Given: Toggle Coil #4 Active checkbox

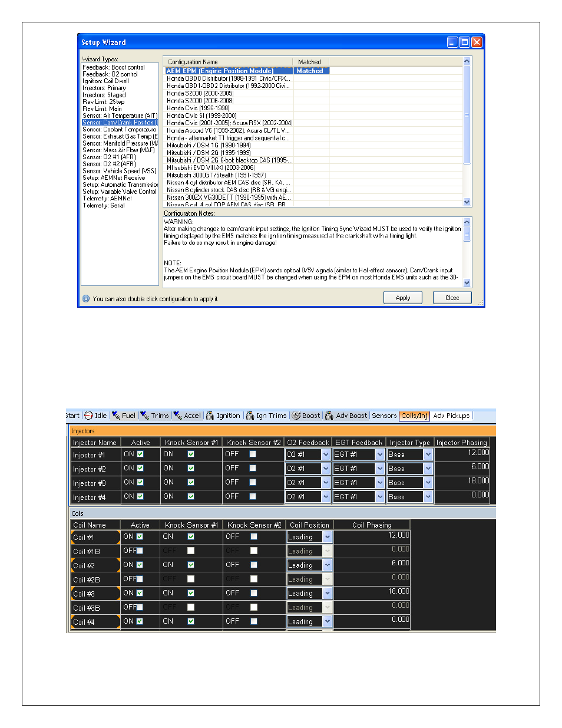Looking at the screenshot, I should 140,621.
